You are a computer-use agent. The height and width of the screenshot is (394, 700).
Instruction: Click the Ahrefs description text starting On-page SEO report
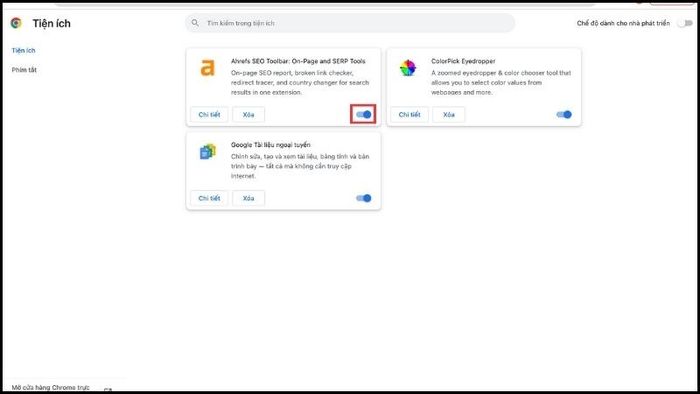(300, 83)
